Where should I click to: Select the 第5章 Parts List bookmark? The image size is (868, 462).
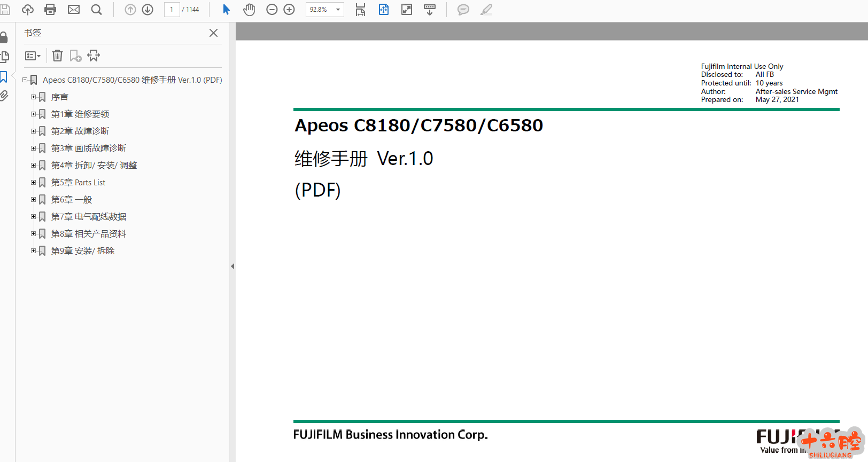[x=78, y=183]
